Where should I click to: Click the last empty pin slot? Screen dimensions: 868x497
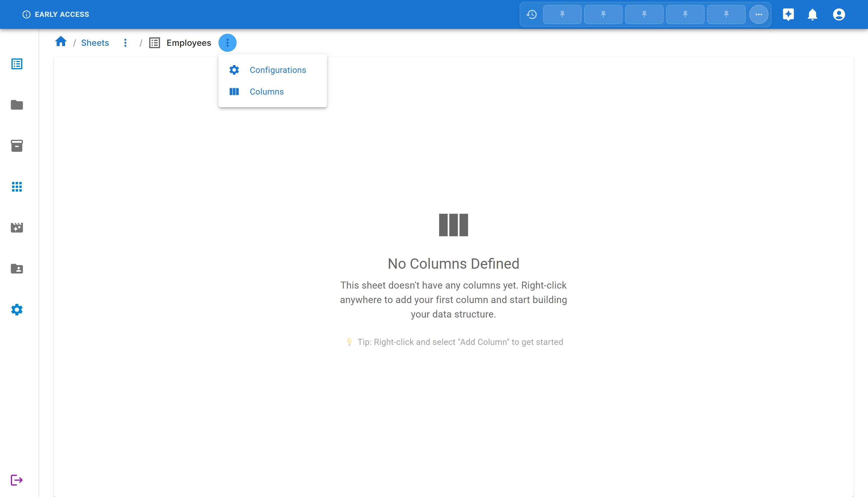726,14
